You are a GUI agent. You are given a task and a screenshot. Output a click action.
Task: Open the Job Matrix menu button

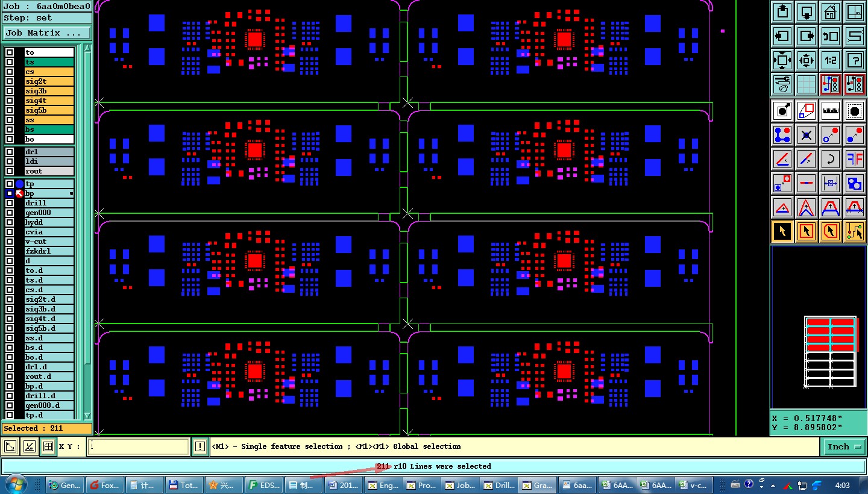coord(47,33)
